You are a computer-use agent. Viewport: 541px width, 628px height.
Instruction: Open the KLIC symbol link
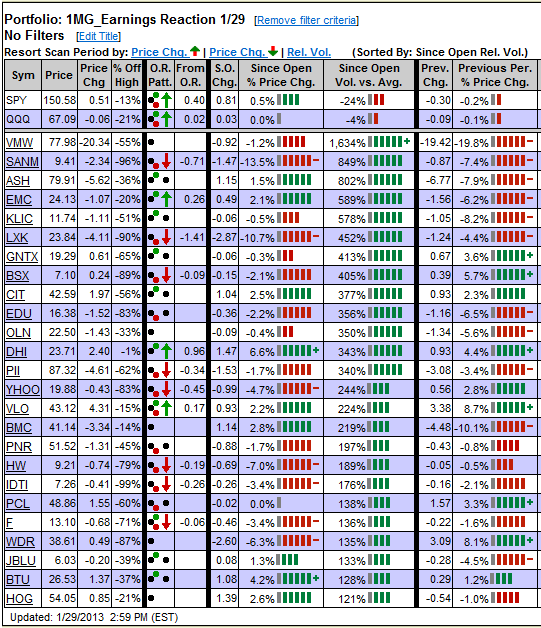[20, 219]
